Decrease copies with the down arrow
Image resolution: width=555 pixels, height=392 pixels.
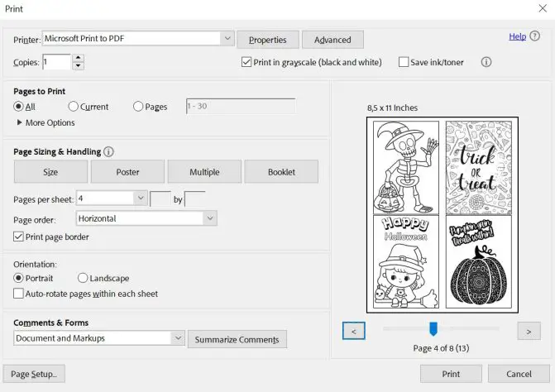tap(79, 66)
